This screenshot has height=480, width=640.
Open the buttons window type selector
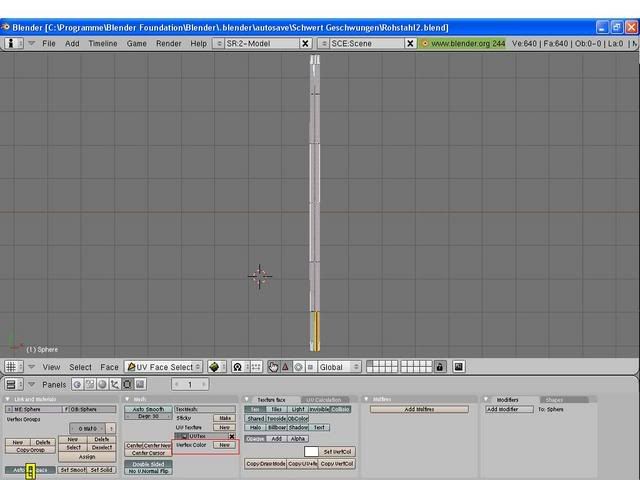13,384
